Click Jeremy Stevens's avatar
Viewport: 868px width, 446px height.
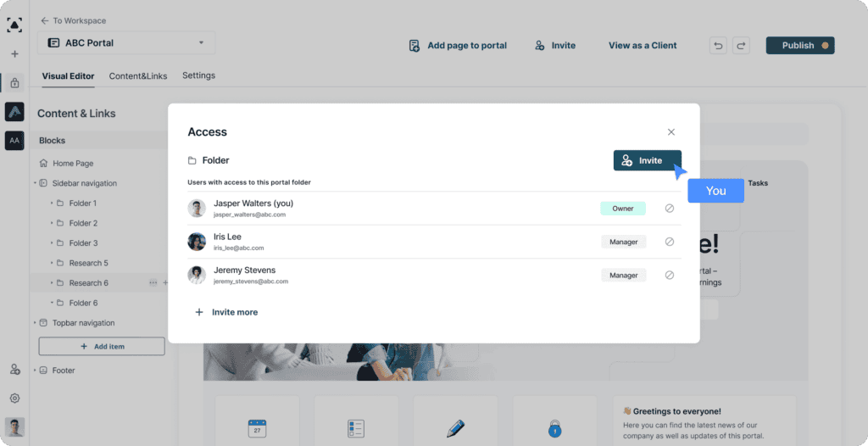pyautogui.click(x=197, y=275)
